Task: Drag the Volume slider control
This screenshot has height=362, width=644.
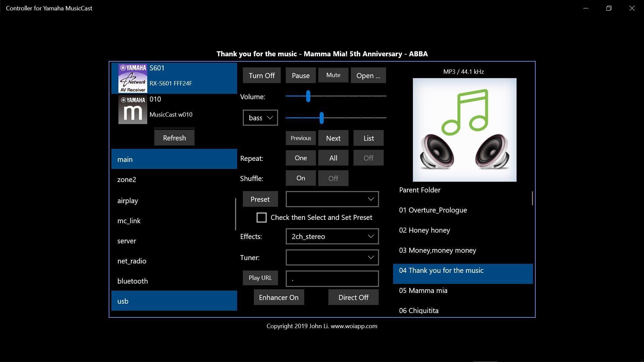Action: (308, 96)
